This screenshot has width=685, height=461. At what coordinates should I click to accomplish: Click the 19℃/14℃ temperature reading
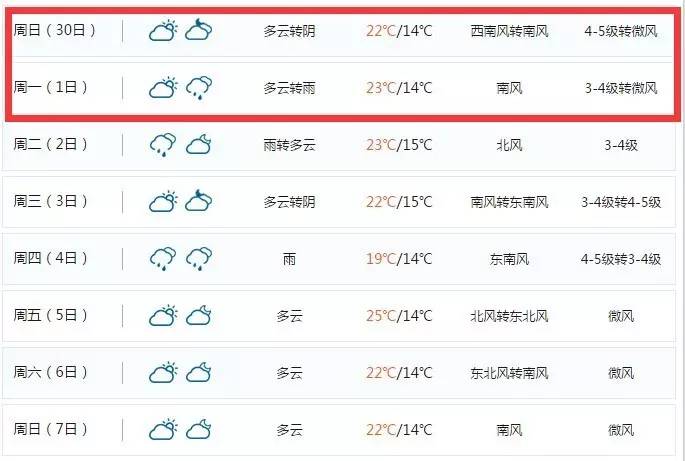[x=398, y=259]
